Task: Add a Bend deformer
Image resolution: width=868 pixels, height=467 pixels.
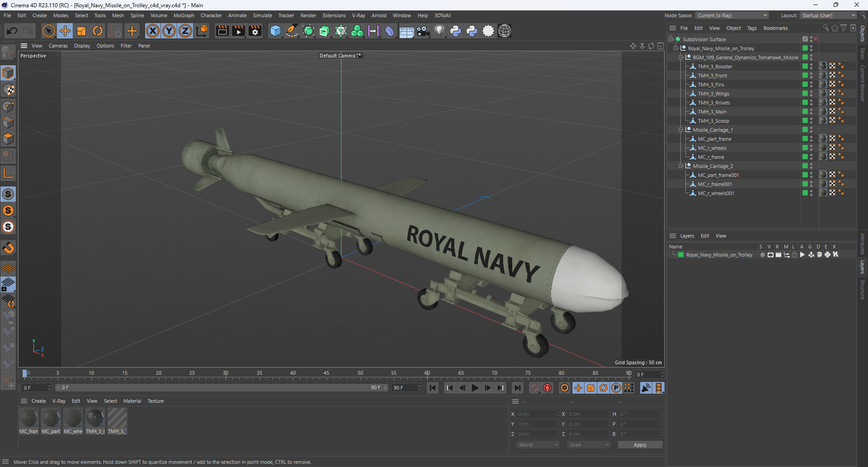Action: coord(390,31)
